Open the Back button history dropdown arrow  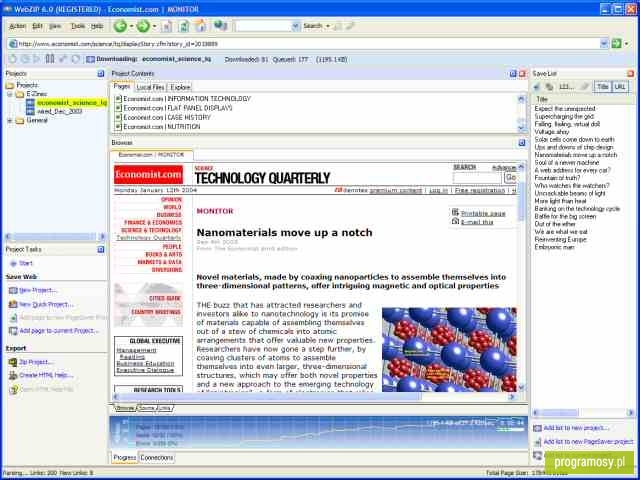(x=131, y=27)
